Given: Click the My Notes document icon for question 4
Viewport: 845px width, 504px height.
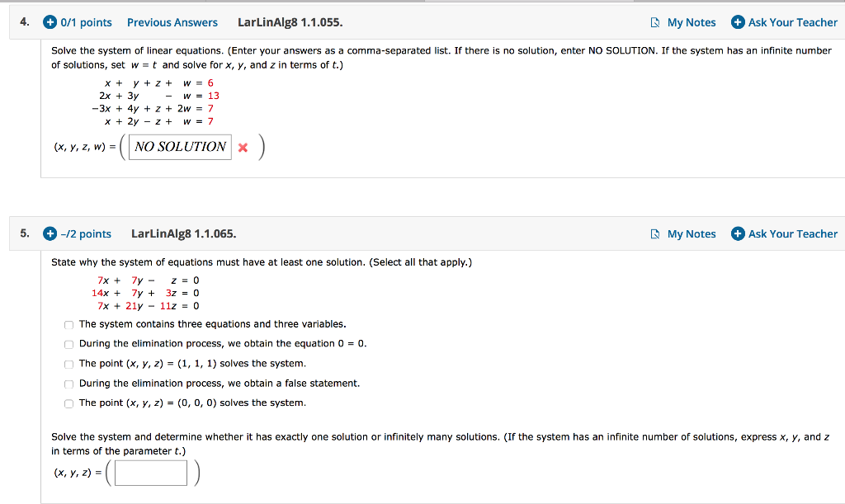Looking at the screenshot, I should (x=656, y=22).
